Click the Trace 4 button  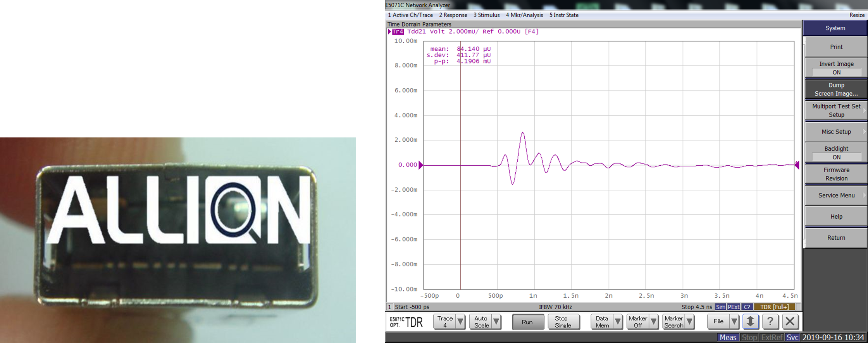coord(444,322)
